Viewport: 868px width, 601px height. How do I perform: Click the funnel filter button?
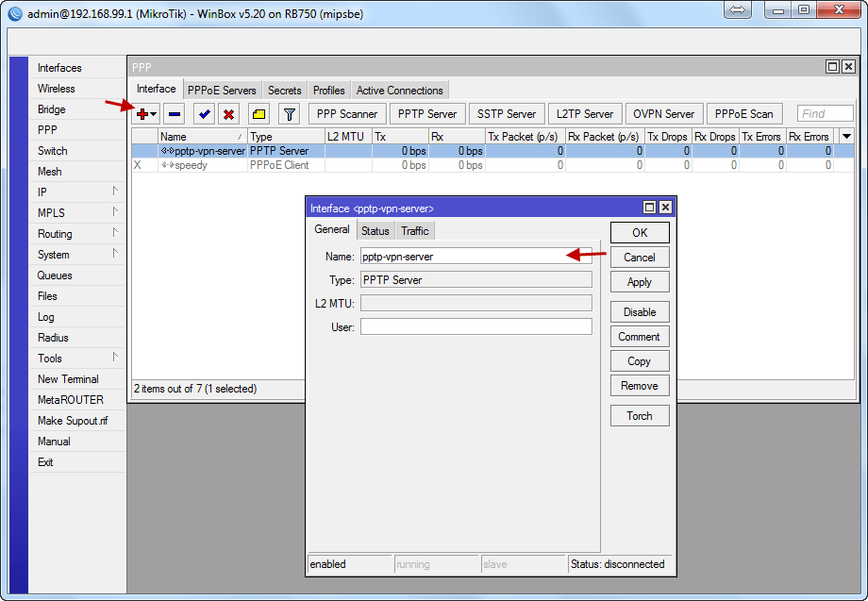(x=289, y=114)
